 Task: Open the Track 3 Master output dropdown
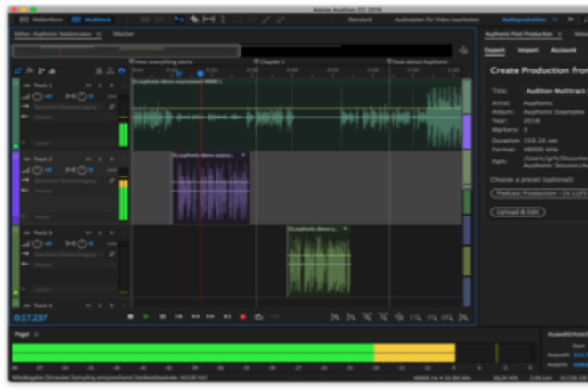click(x=73, y=265)
